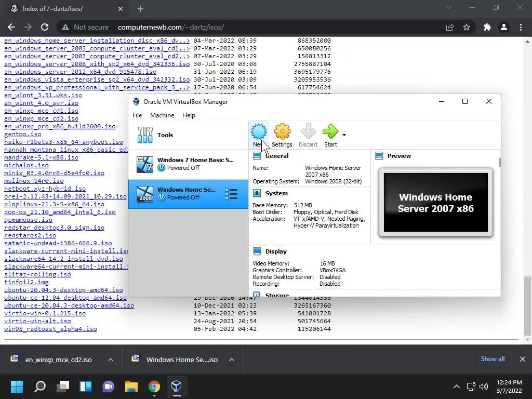
Task: Open the Windows Start menu
Action: pyautogui.click(x=17, y=386)
